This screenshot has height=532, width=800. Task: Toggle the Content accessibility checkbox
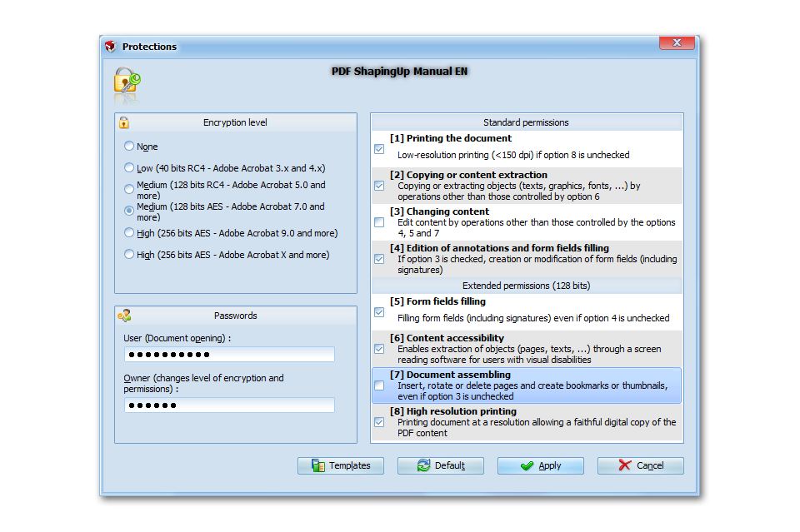point(379,349)
